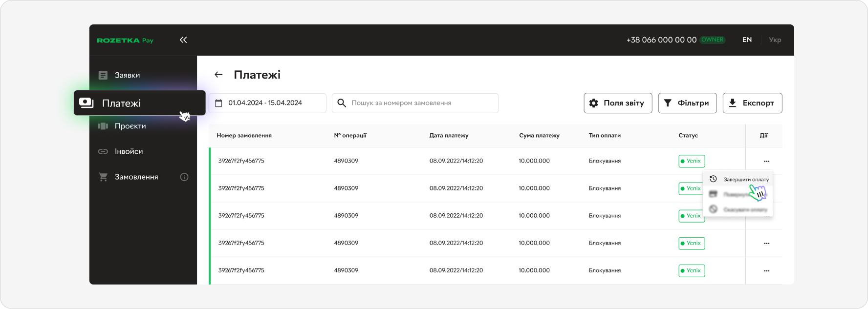This screenshot has width=868, height=309.
Task: Collapse the sidebar with double chevron icon
Action: point(183,40)
